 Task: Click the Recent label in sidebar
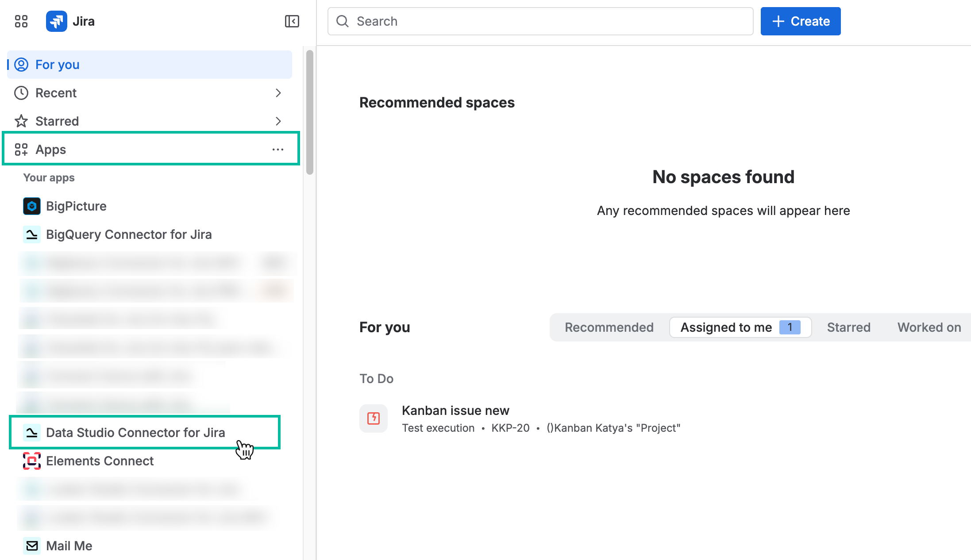(x=56, y=93)
